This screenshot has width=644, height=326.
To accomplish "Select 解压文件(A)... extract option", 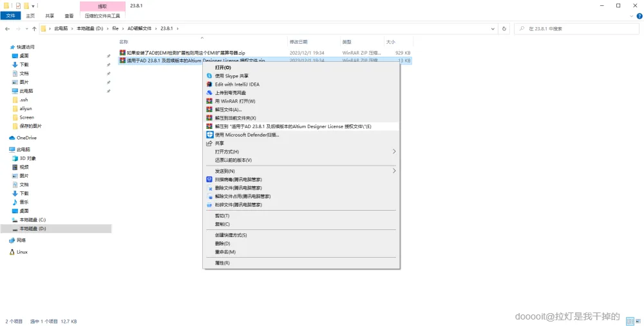I will pos(301,110).
